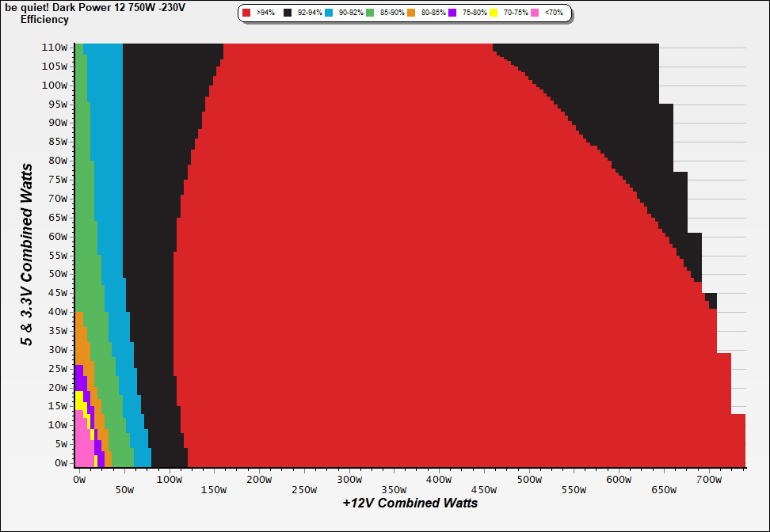This screenshot has height=532, width=770.
Task: Click the purple 75-80% legend swatch
Action: [453, 13]
